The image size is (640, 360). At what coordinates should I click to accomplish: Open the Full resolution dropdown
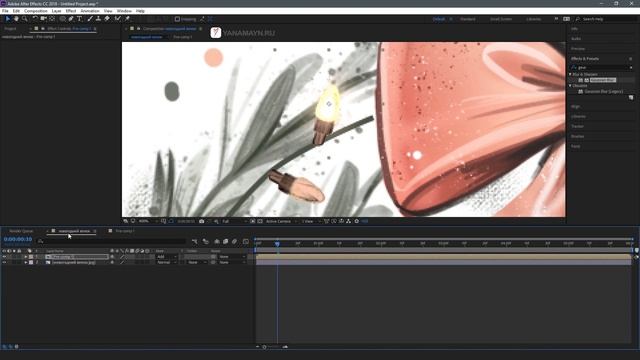pos(235,221)
